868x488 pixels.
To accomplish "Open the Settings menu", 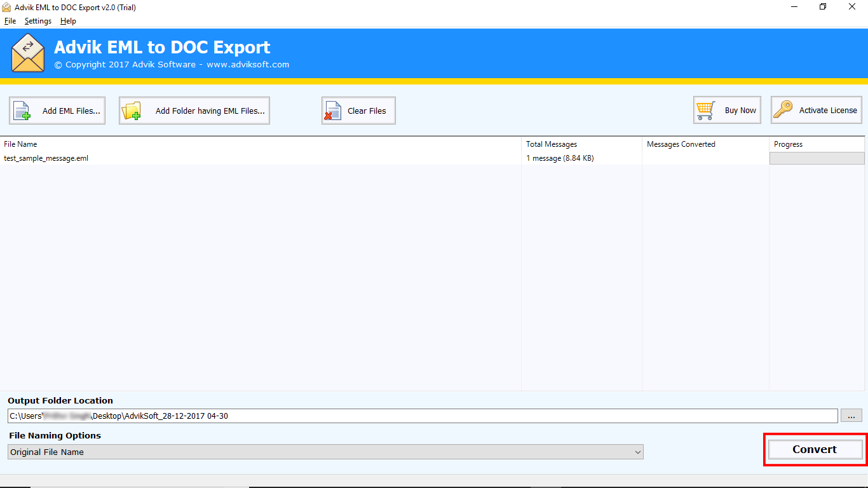I will pos(38,21).
